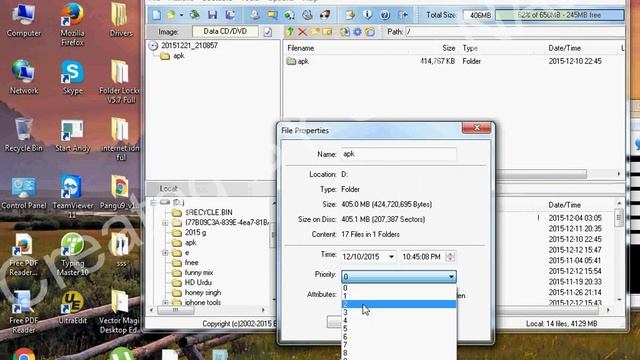Open the Skype desktop shortcut
Screen dimensions: 640x360
pyautogui.click(x=72, y=78)
